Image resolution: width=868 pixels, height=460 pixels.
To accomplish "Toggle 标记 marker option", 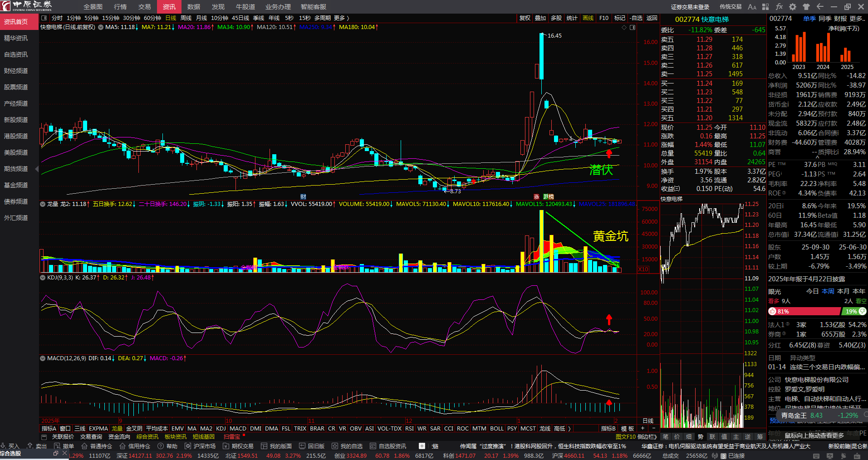I will tap(620, 18).
